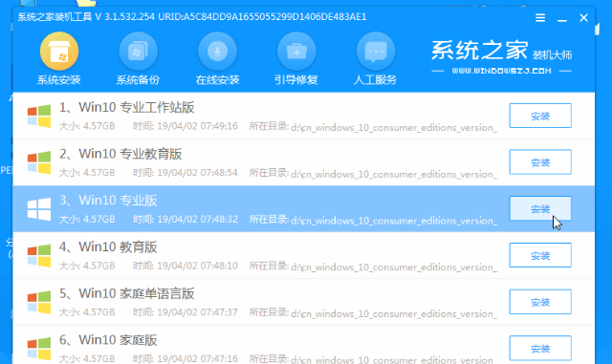Click Windows logo of Win10 专业教育版
Viewport: 612px width, 364px height.
pyautogui.click(x=39, y=162)
